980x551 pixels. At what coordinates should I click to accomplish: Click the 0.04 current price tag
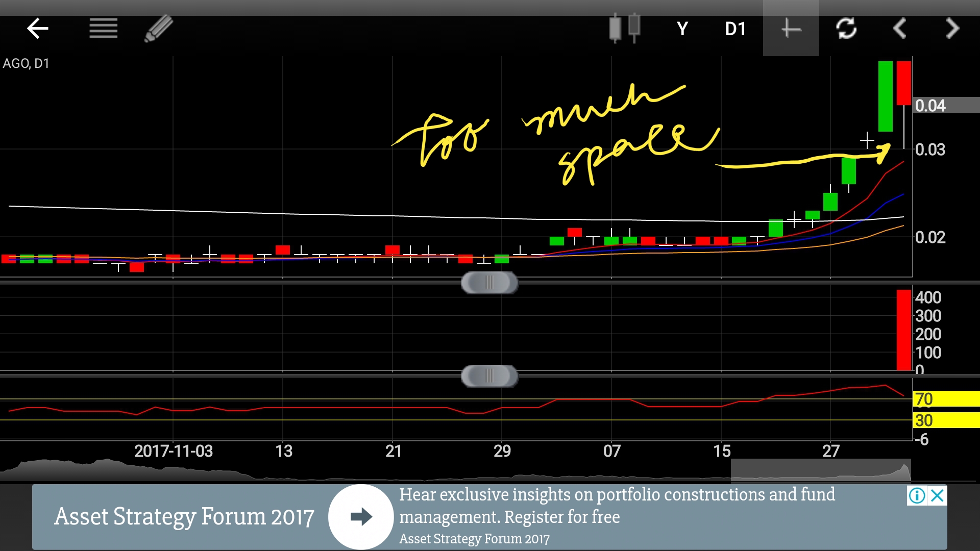[946, 106]
